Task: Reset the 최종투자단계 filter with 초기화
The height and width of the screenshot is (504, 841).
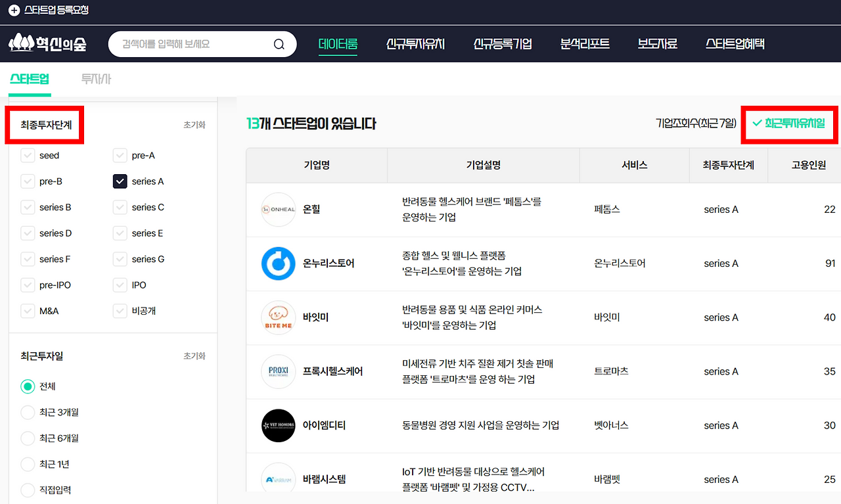Action: coord(194,125)
